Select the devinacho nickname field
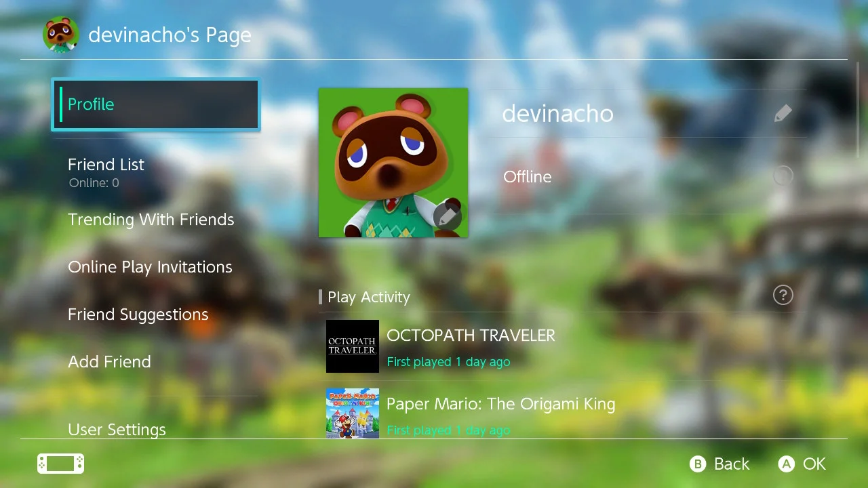The height and width of the screenshot is (488, 868). pyautogui.click(x=648, y=113)
